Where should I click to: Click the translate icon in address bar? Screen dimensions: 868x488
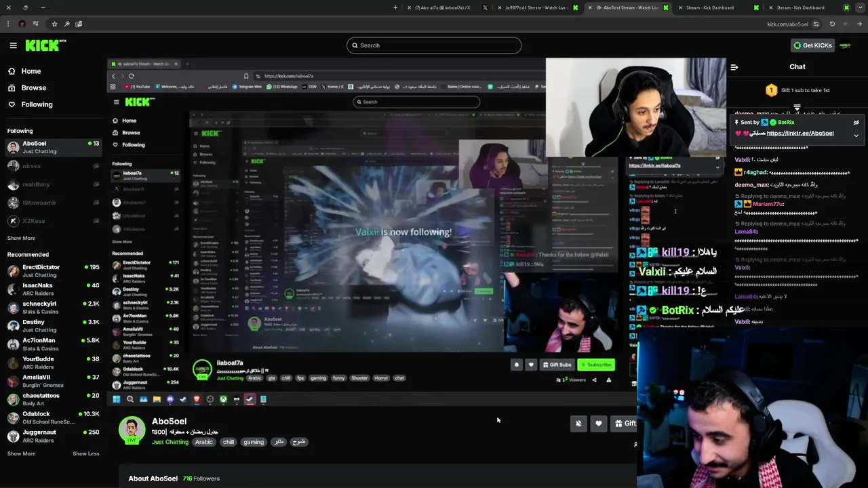(79, 24)
